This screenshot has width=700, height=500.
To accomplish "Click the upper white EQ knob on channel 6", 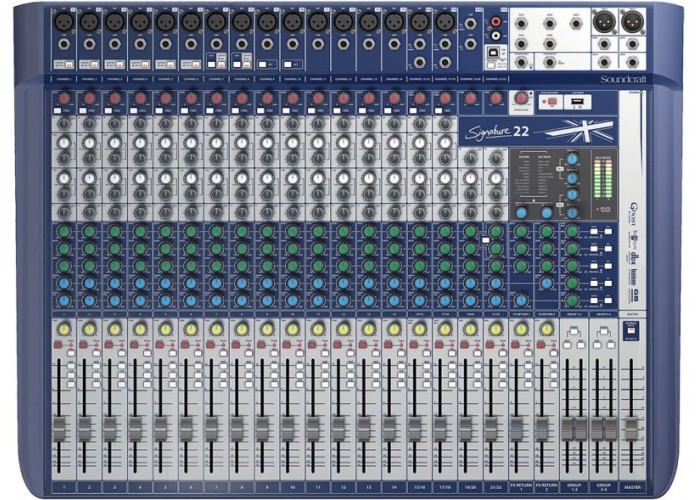I will 191,143.
